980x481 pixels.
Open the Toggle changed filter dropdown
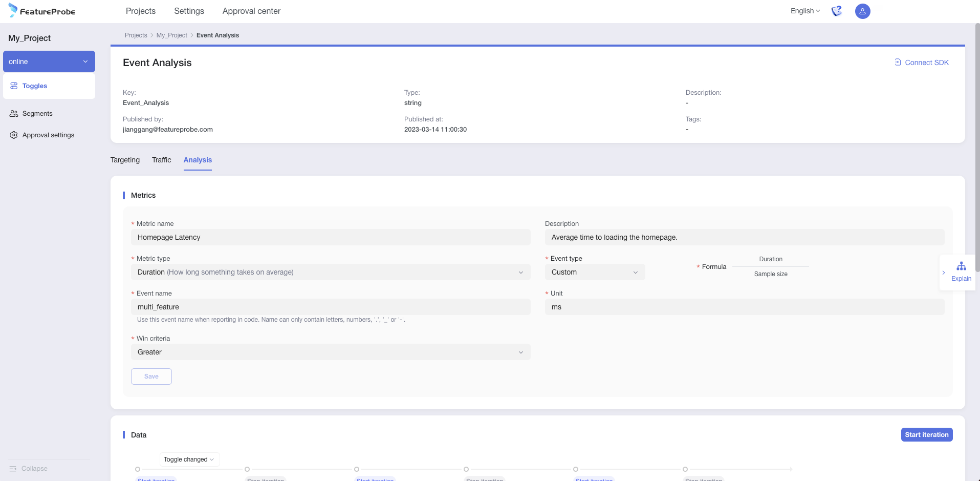pyautogui.click(x=189, y=459)
